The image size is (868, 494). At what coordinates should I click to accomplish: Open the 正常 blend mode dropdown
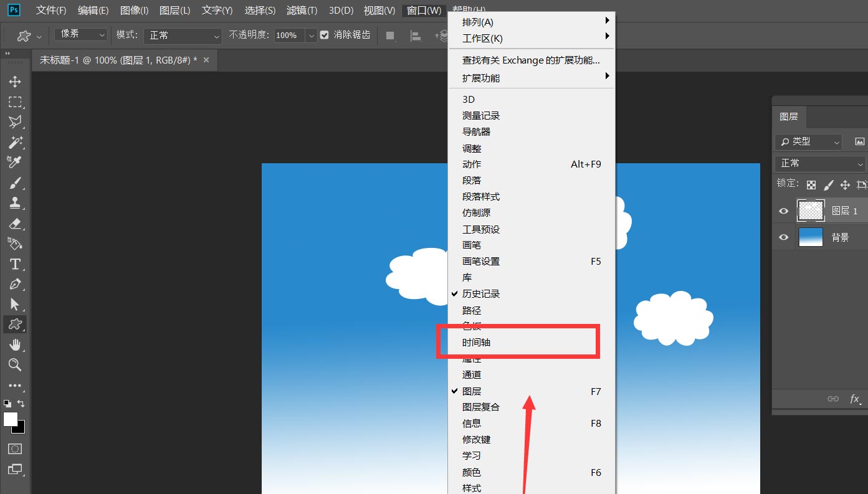pyautogui.click(x=182, y=36)
